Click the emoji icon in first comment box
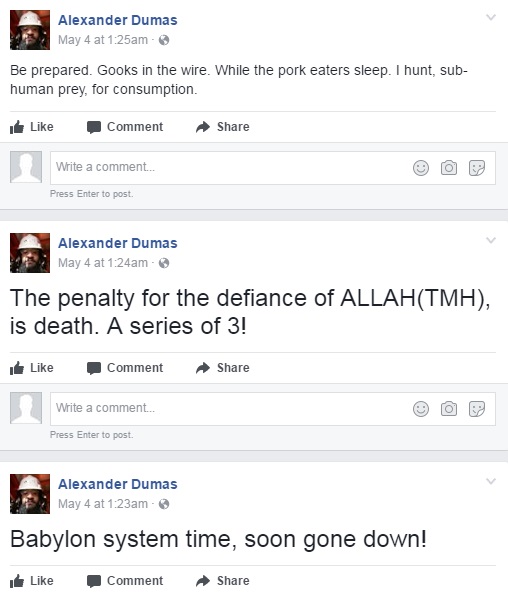The width and height of the screenshot is (508, 594). [421, 168]
